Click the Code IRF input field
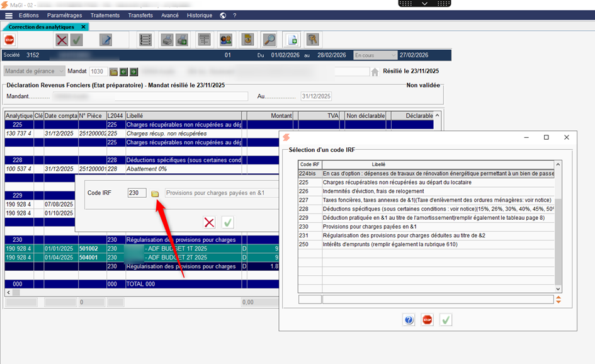Image resolution: width=595 pixels, height=364 pixels. [x=137, y=193]
